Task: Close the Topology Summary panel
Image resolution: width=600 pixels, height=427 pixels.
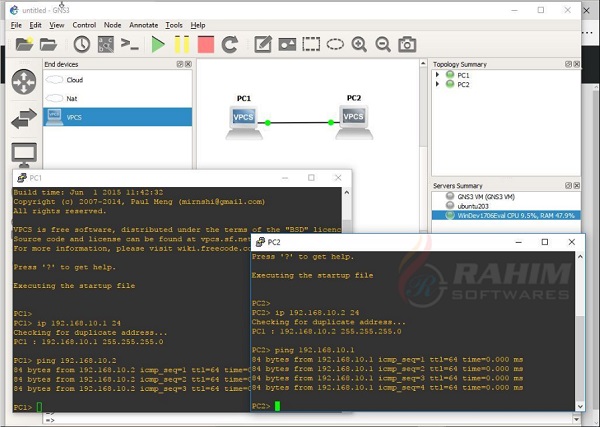Action: coord(577,64)
